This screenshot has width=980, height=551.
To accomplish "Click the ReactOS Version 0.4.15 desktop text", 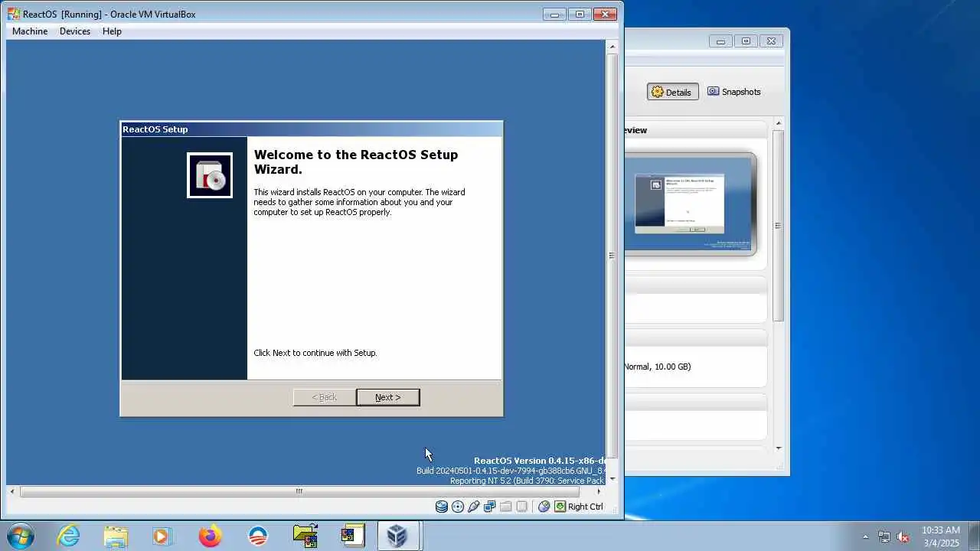I will point(540,461).
